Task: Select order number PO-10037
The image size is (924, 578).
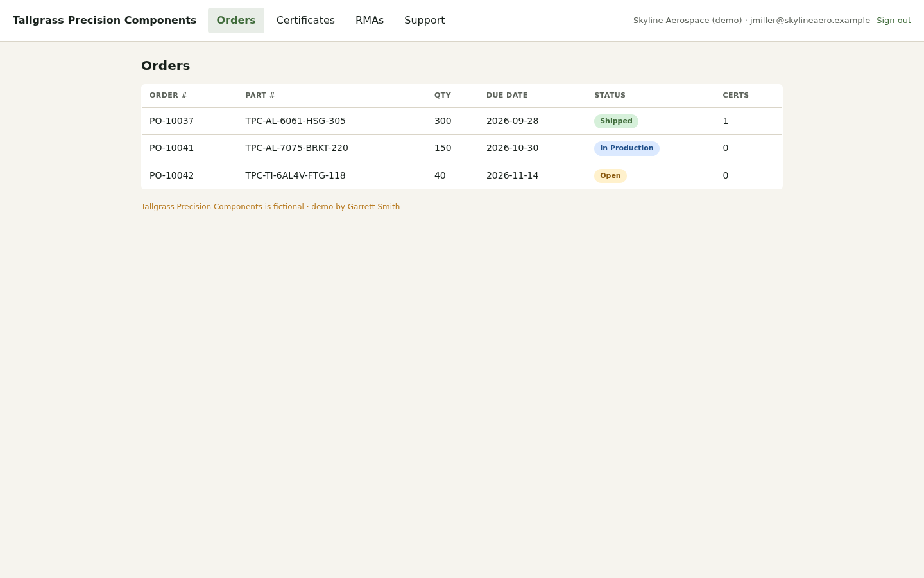Action: (x=172, y=121)
